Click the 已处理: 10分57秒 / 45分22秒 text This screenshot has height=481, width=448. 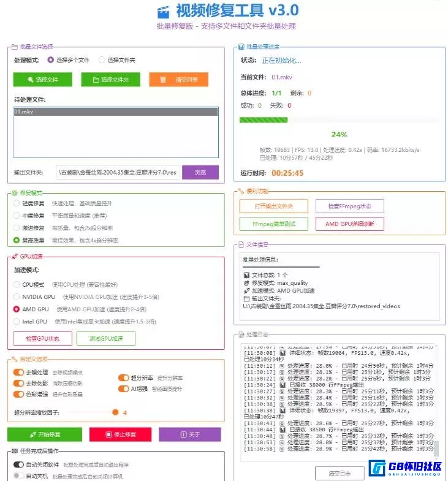pos(296,157)
